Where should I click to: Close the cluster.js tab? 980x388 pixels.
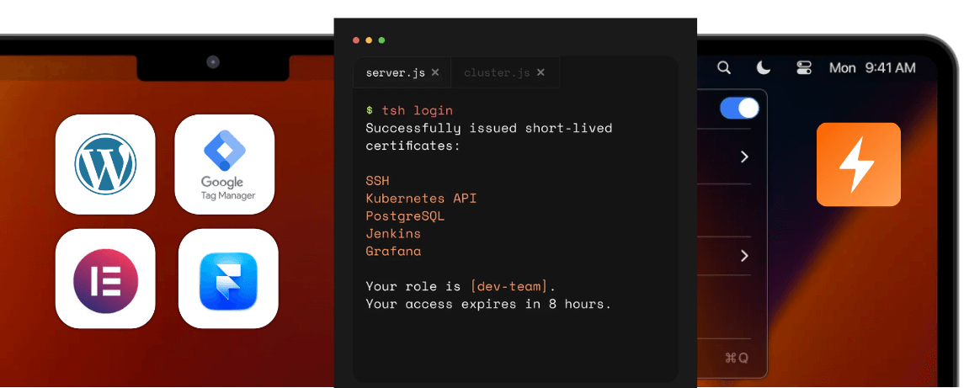(x=541, y=72)
